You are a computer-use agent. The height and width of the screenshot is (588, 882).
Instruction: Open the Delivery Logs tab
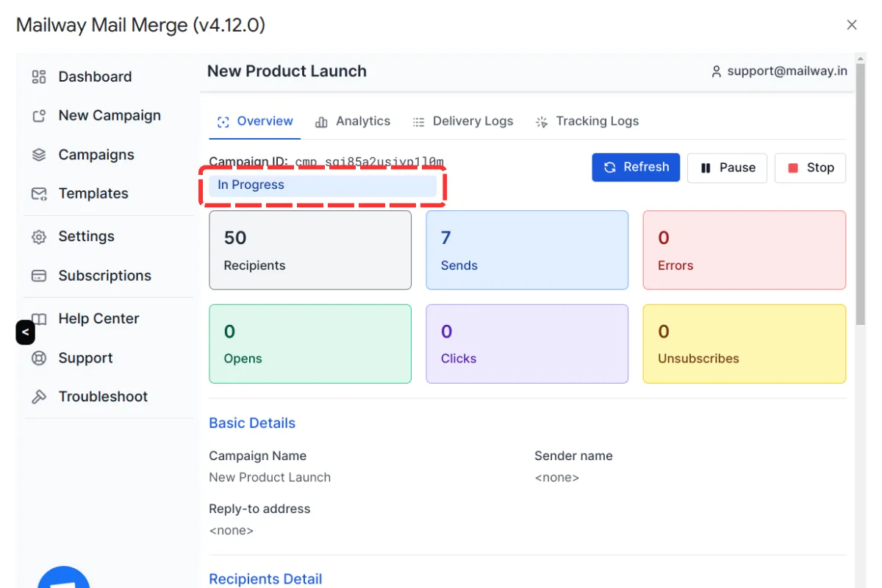tap(463, 121)
